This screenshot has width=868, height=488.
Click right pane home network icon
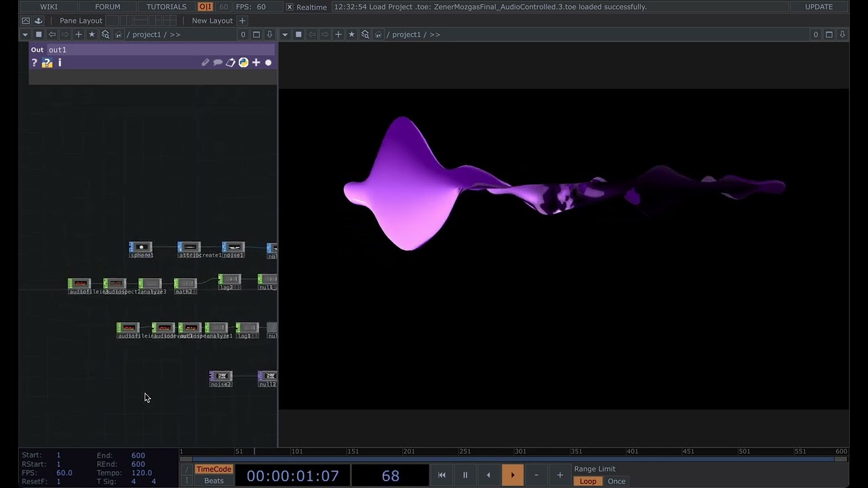(378, 35)
